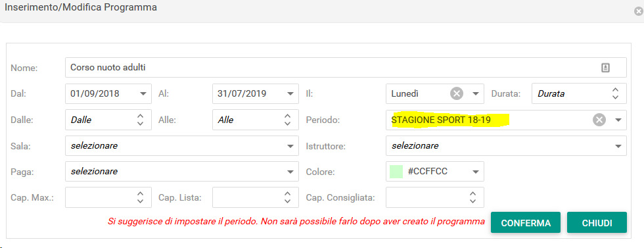The height and width of the screenshot is (248, 644).
Task: Clear the Lunedì day selection
Action: click(x=457, y=94)
